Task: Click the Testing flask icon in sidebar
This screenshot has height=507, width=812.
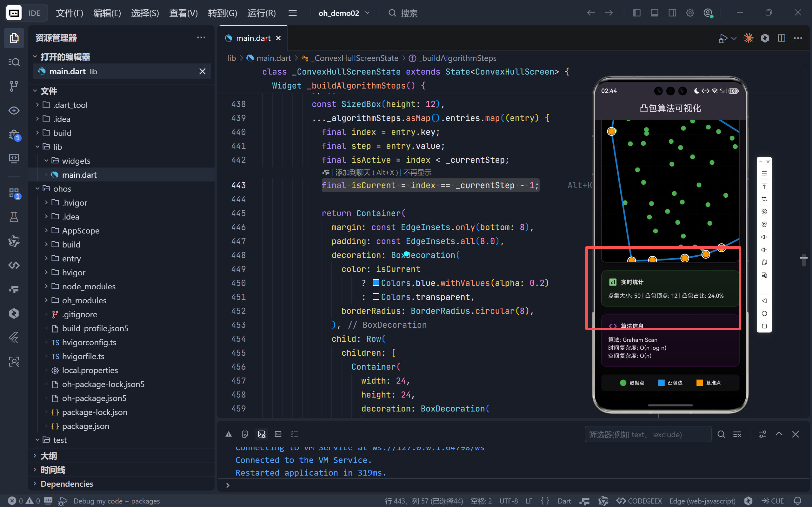Action: 14,217
